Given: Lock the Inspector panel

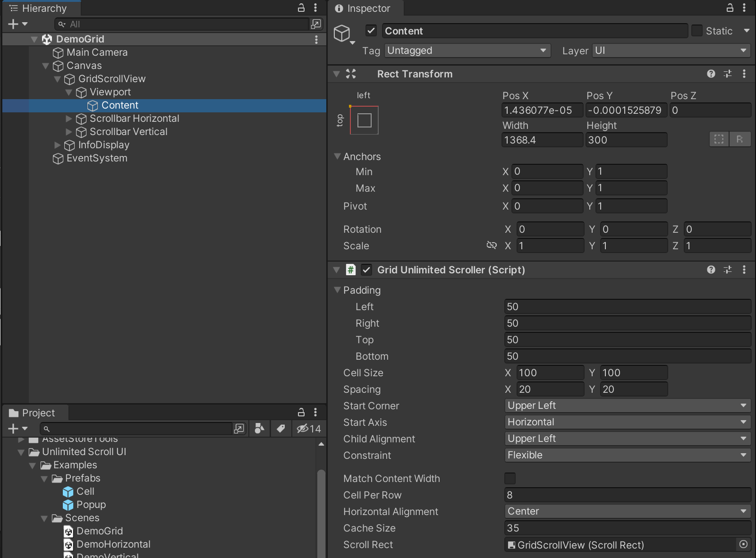Looking at the screenshot, I should [x=730, y=8].
